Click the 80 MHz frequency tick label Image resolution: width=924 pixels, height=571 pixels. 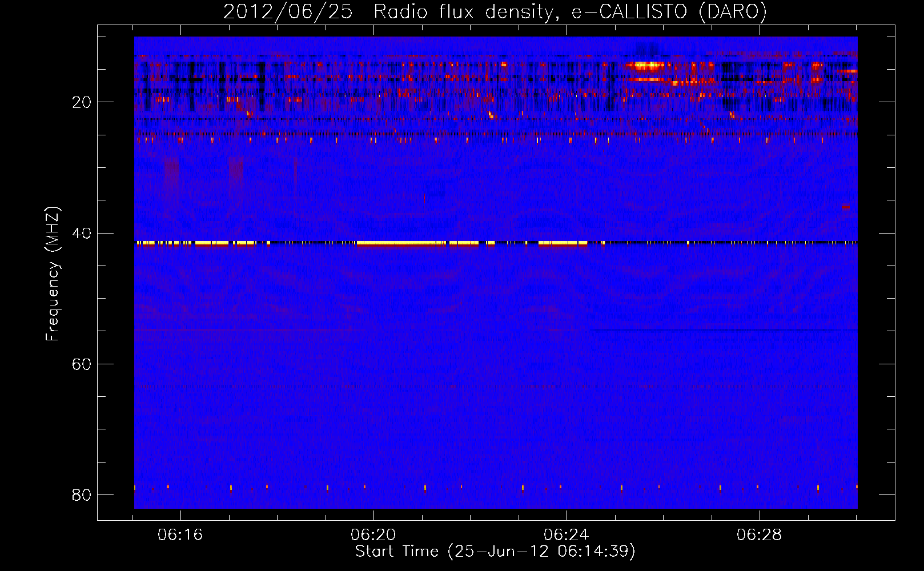point(82,494)
